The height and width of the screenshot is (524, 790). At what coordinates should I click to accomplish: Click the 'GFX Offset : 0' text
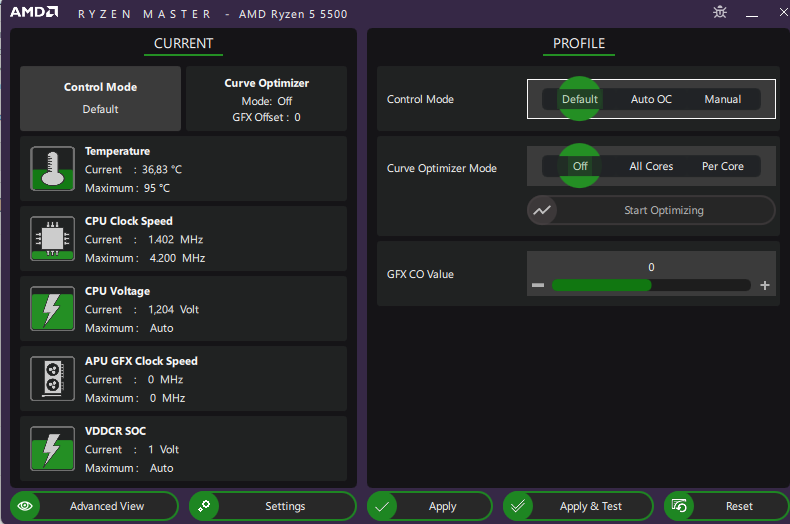(267, 117)
